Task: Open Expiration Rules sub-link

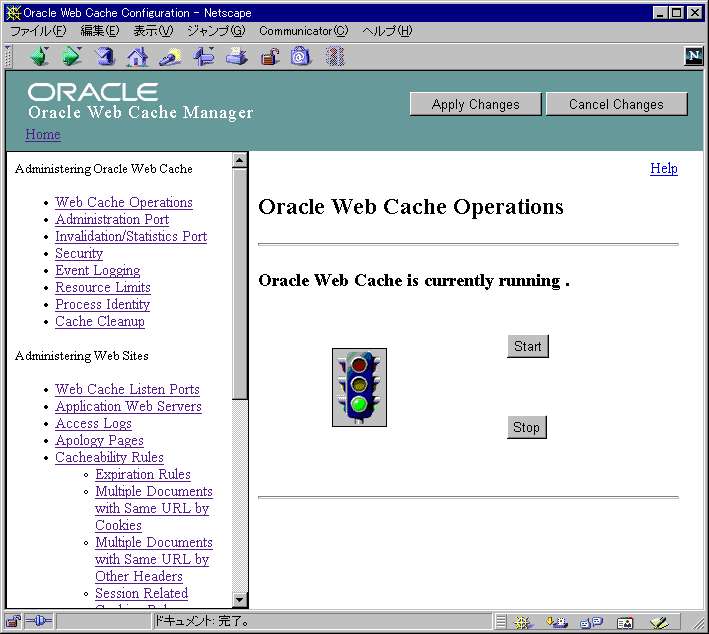Action: point(143,474)
